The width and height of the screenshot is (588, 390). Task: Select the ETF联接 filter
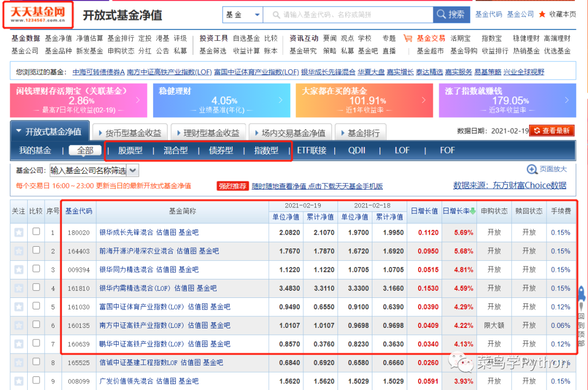click(311, 150)
